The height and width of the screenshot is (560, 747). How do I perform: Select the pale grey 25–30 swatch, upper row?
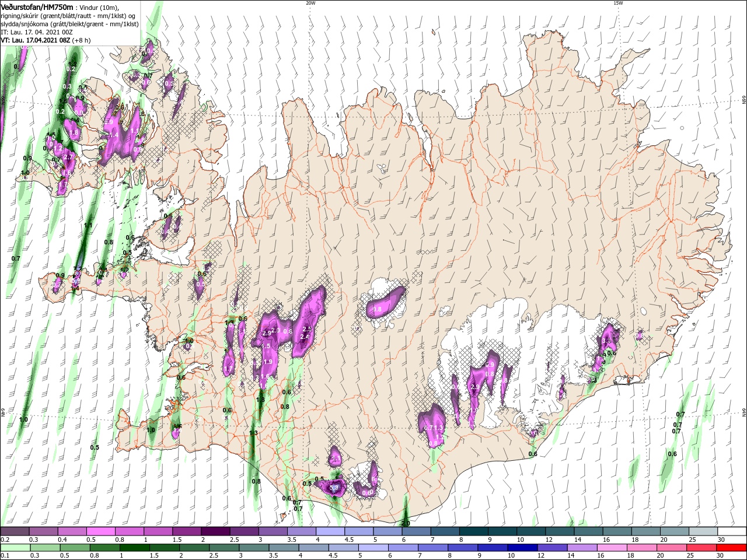[x=704, y=531]
